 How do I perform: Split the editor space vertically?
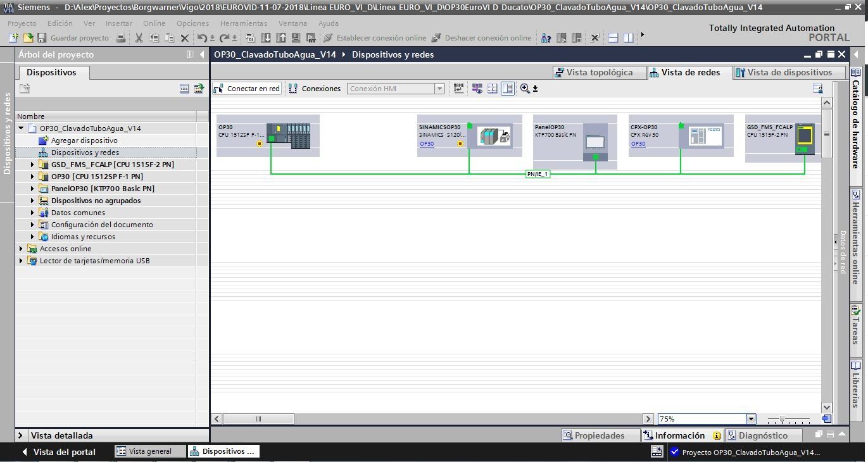[x=628, y=38]
